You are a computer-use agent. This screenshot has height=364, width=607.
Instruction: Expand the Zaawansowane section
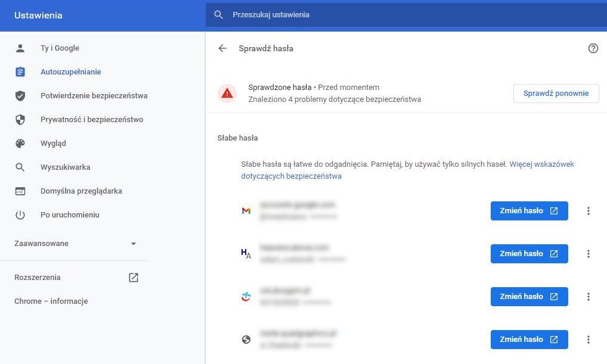pyautogui.click(x=134, y=244)
